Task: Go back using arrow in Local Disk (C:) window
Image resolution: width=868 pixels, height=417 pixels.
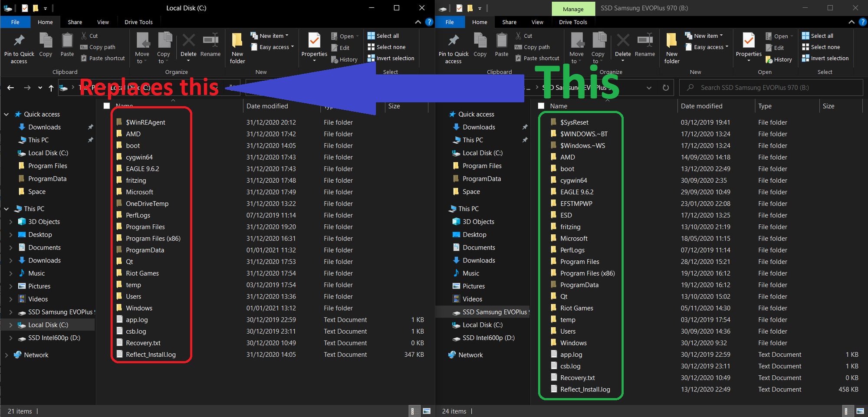Action: coord(11,88)
